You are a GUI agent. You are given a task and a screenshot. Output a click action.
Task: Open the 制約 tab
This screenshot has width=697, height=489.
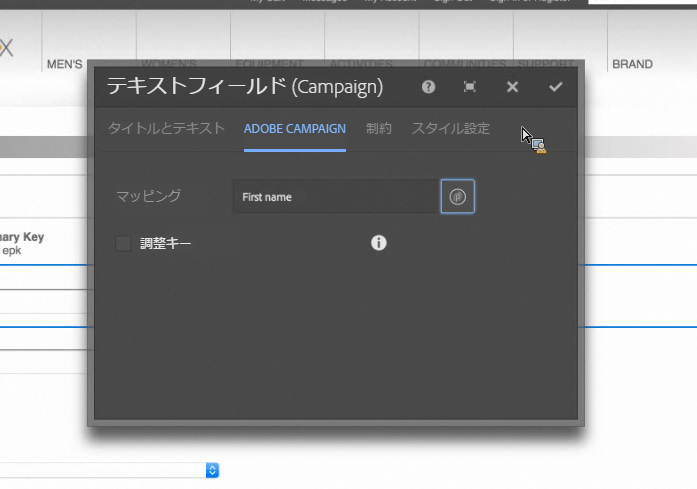pyautogui.click(x=378, y=128)
